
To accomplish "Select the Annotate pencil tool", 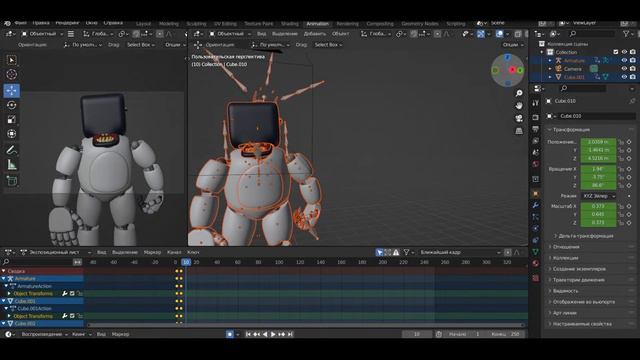I will click(x=11, y=150).
